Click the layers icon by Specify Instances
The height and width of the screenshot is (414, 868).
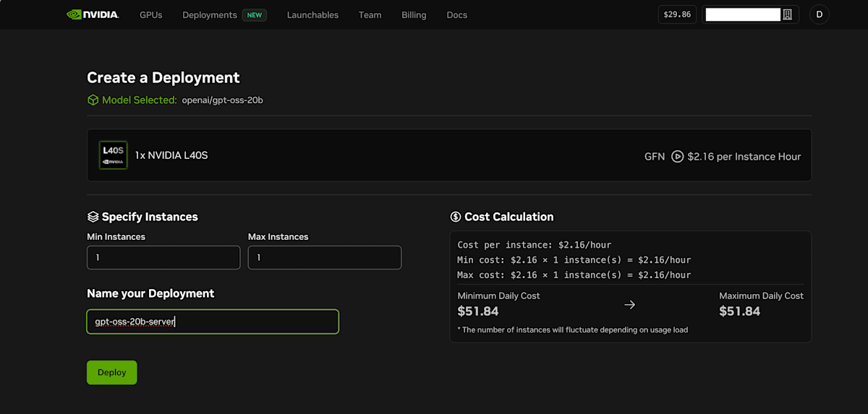(93, 217)
